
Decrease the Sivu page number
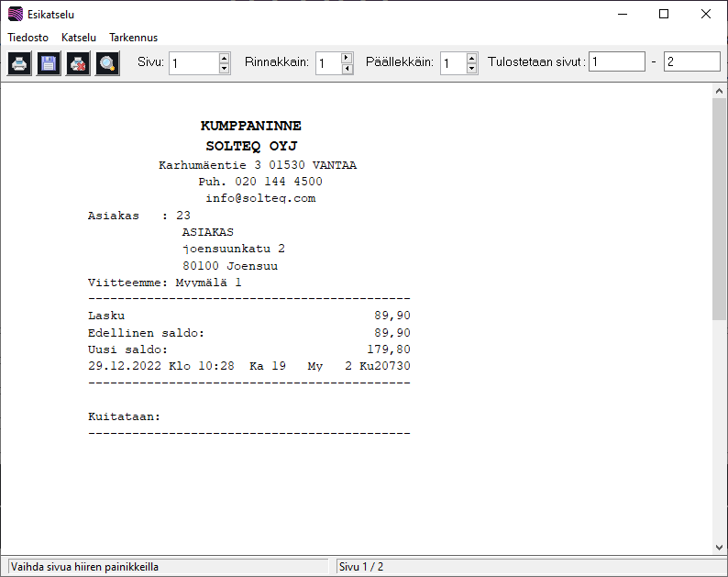coord(225,68)
